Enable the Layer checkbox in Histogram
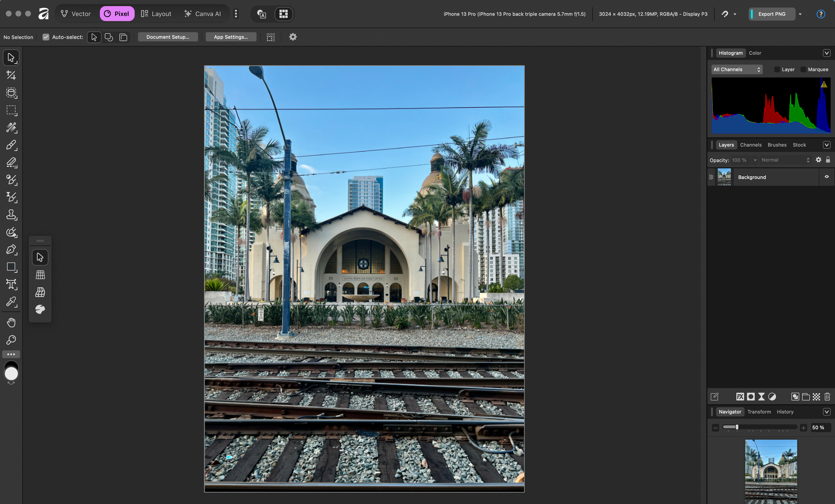 [x=777, y=70]
